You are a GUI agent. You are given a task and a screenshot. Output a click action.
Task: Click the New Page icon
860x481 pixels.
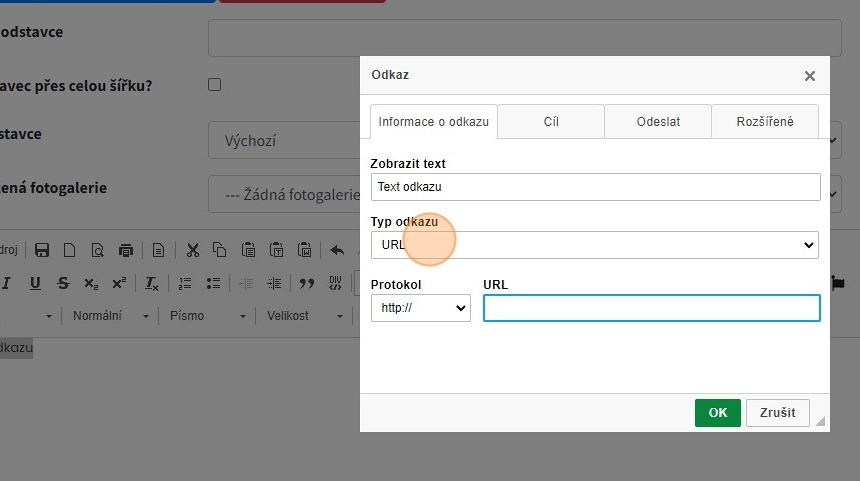69,250
